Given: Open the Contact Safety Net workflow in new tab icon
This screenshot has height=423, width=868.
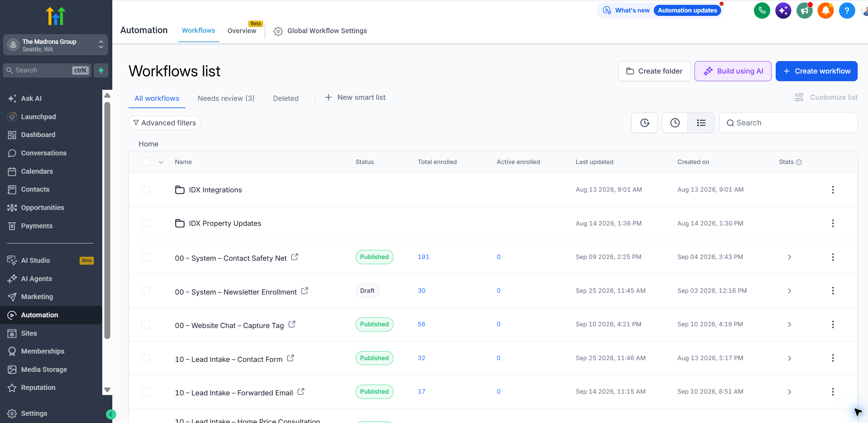Looking at the screenshot, I should pos(294,257).
